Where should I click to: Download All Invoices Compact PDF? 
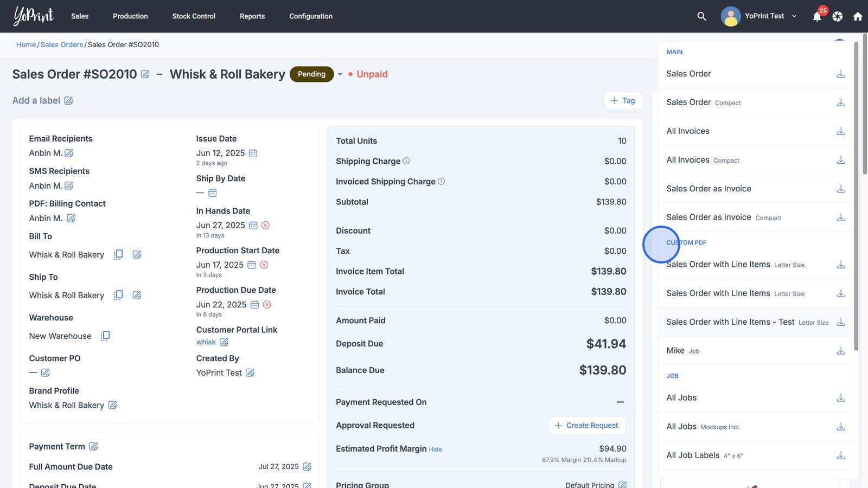point(840,160)
